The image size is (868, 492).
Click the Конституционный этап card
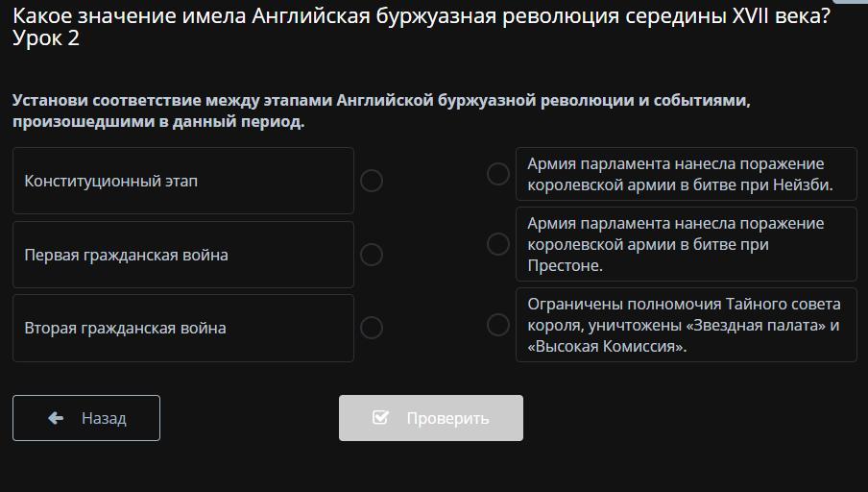(182, 181)
